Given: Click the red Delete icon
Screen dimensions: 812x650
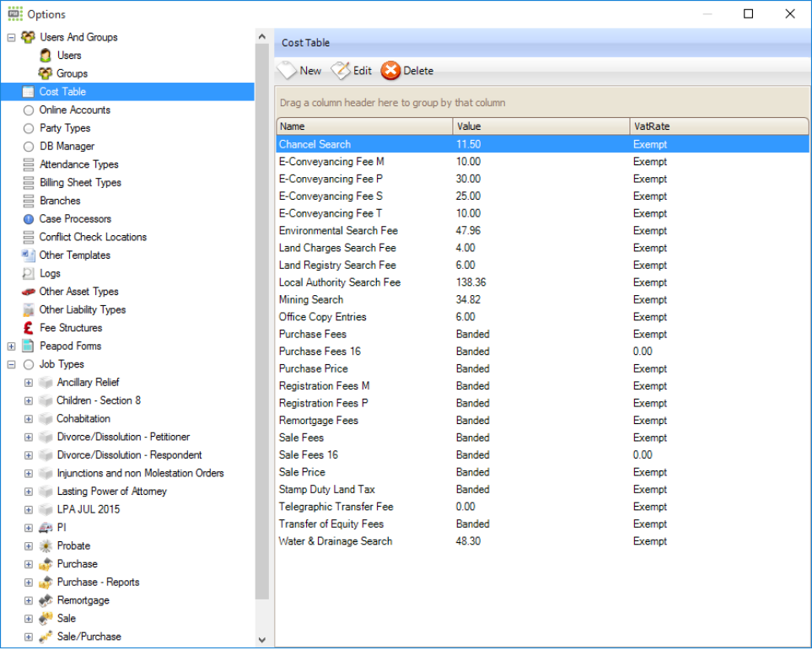Looking at the screenshot, I should coord(390,71).
